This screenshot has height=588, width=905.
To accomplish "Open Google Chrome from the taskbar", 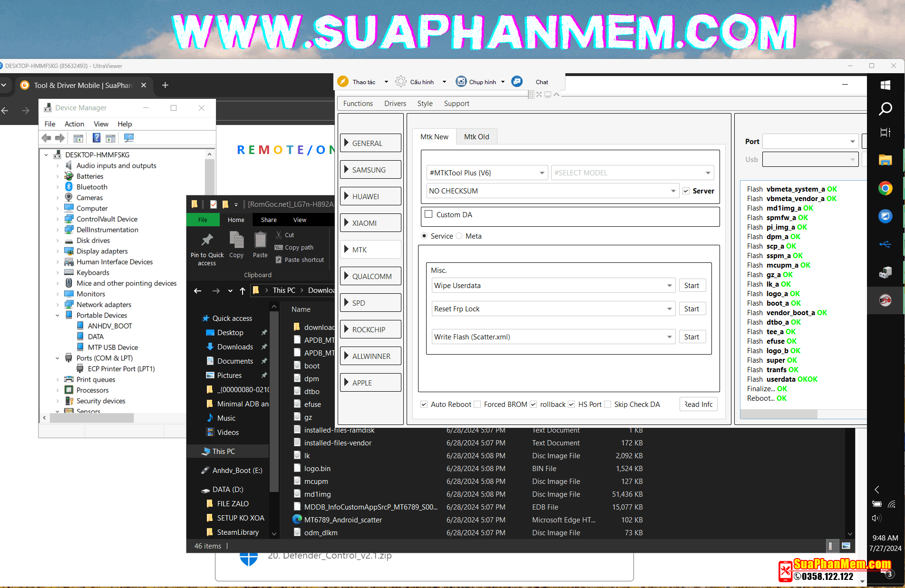I will [x=885, y=189].
